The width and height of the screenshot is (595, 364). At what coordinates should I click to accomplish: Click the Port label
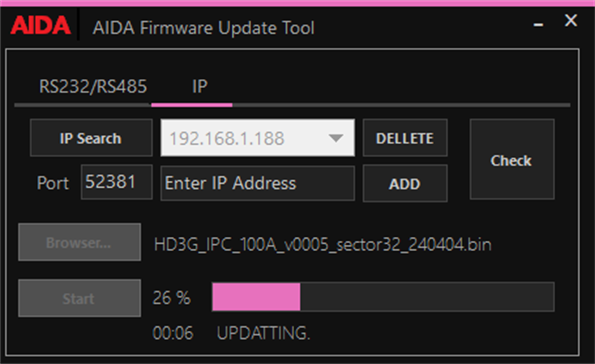pos(52,183)
